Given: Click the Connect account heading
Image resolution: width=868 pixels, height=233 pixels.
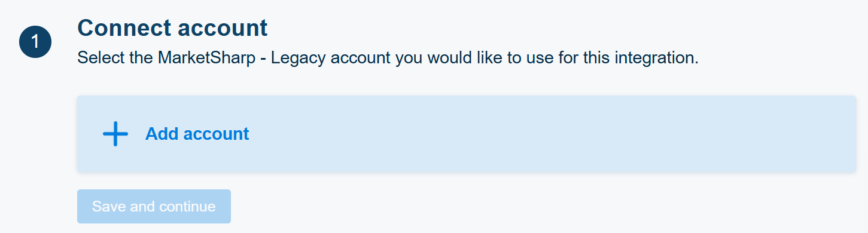Looking at the screenshot, I should [172, 27].
